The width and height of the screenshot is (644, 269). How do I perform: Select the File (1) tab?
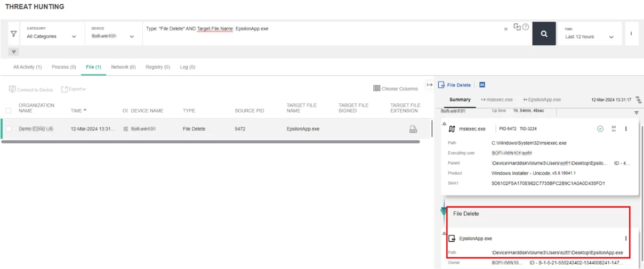click(x=93, y=67)
